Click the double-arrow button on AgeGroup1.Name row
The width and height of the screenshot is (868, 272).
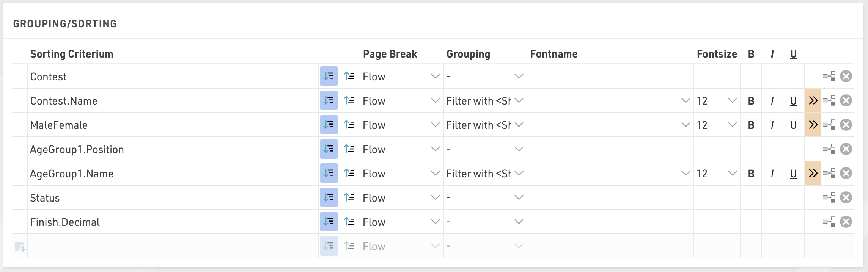(813, 174)
